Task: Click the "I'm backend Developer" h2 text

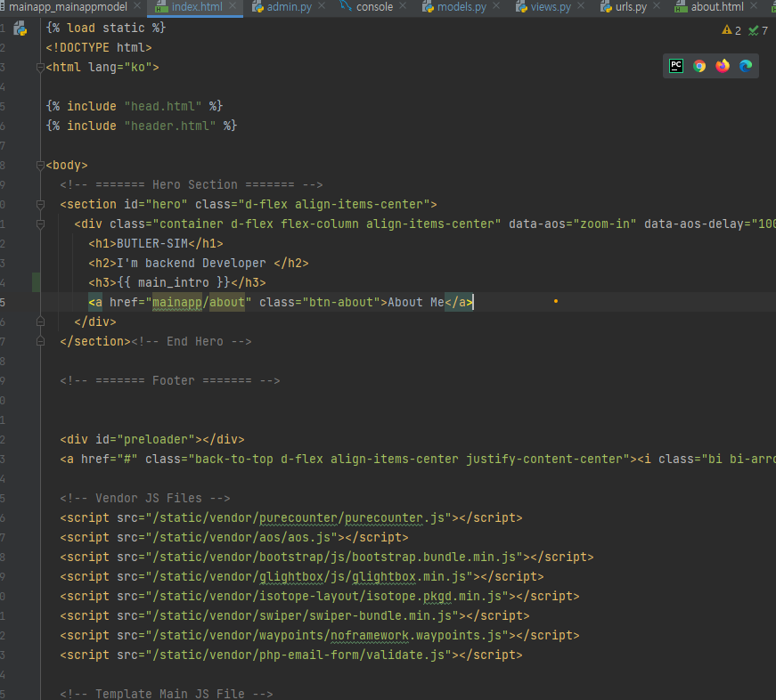Action: tap(191, 264)
